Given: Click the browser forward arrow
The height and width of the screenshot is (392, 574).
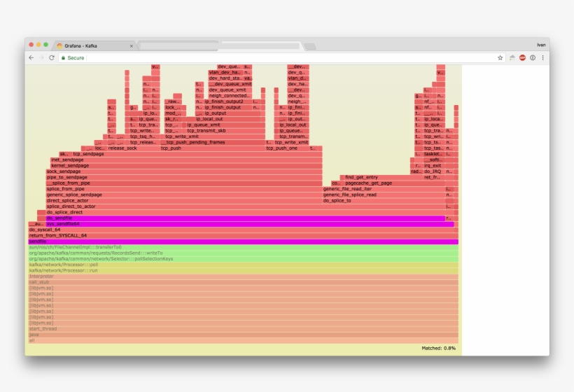Looking at the screenshot, I should [x=41, y=58].
